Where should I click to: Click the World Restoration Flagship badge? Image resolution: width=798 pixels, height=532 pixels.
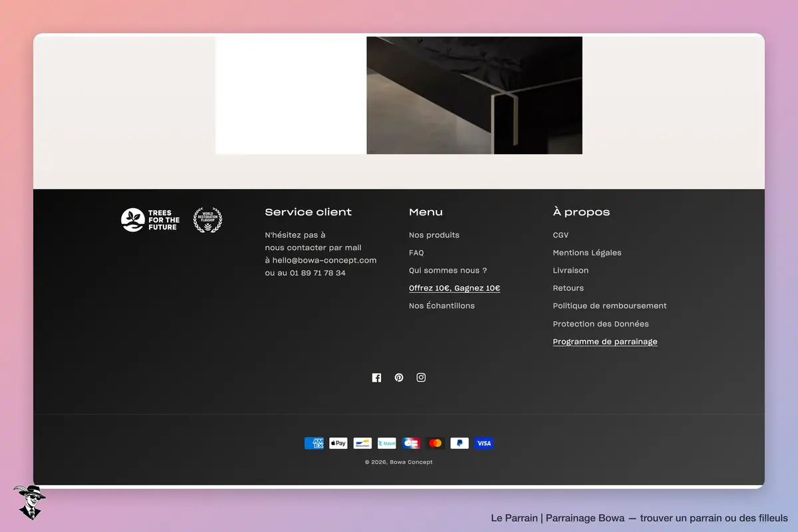click(x=207, y=220)
